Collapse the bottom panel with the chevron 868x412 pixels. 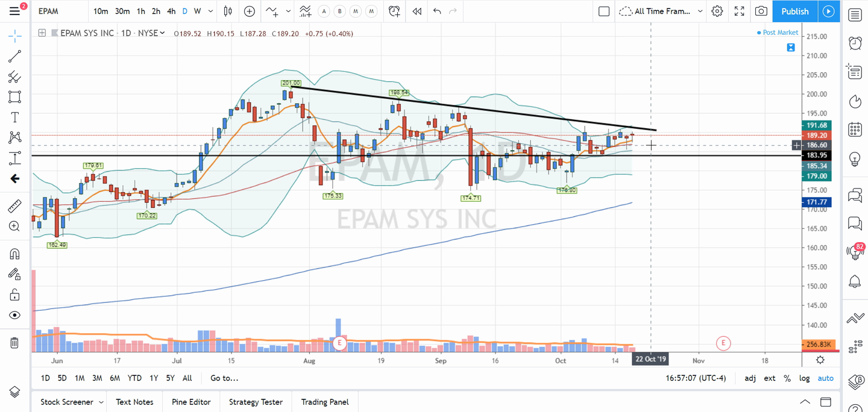click(x=805, y=402)
